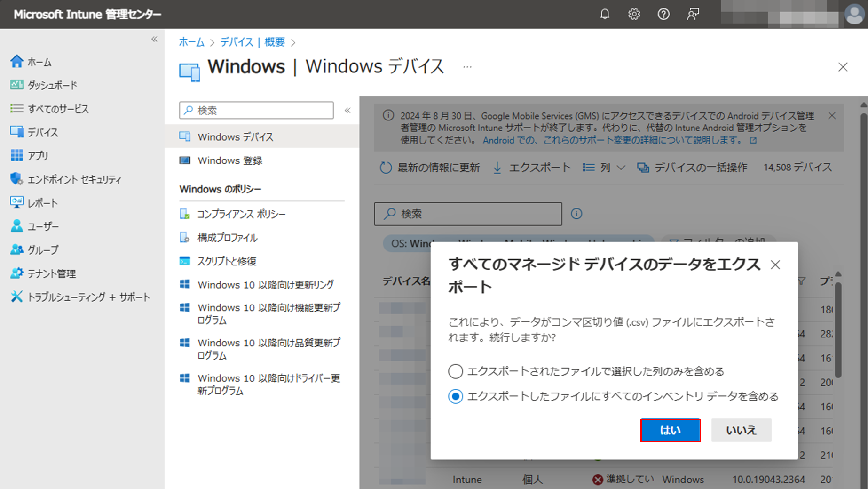The image size is (868, 489).
Task: Click the ダッシュボード chart icon
Action: click(x=16, y=85)
